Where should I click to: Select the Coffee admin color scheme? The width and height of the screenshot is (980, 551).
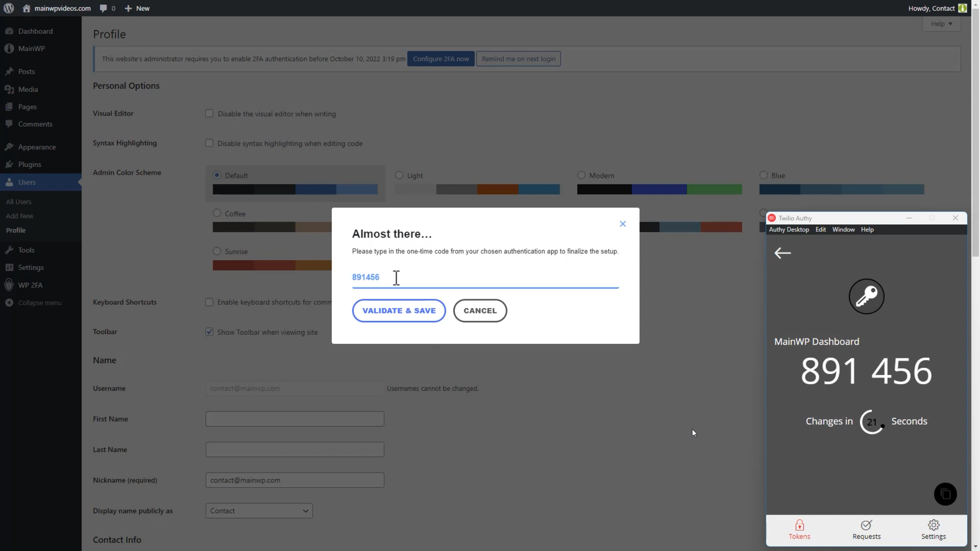[217, 213]
